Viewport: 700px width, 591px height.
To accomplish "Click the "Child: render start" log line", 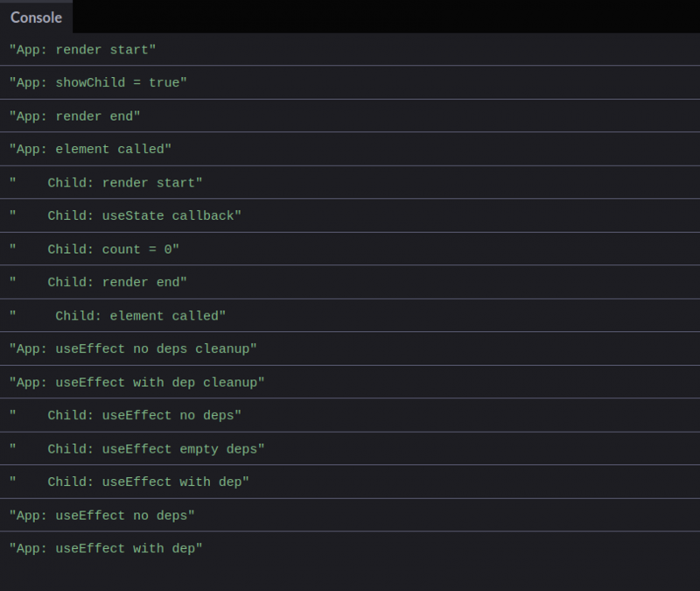I will pyautogui.click(x=350, y=183).
